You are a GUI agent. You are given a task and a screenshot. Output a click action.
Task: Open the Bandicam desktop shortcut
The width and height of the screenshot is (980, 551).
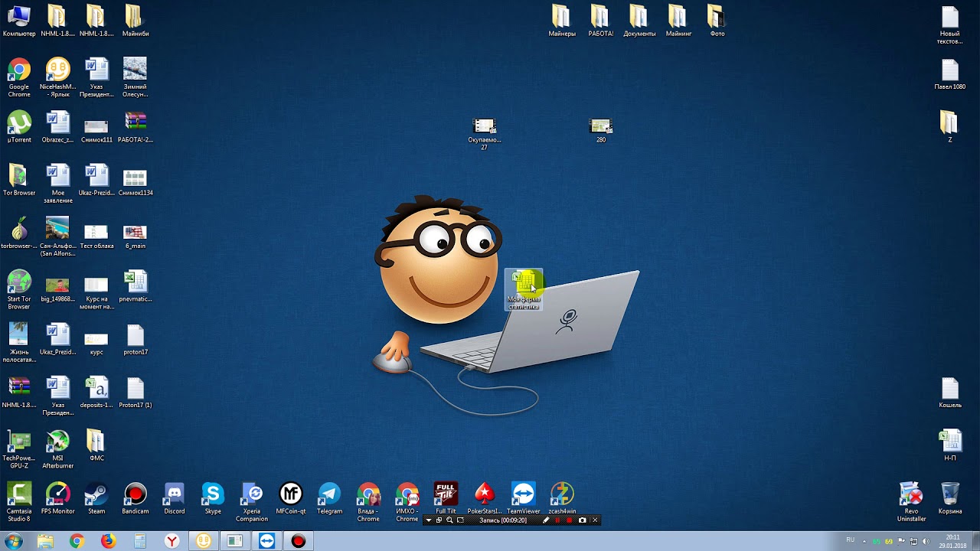[x=136, y=495]
